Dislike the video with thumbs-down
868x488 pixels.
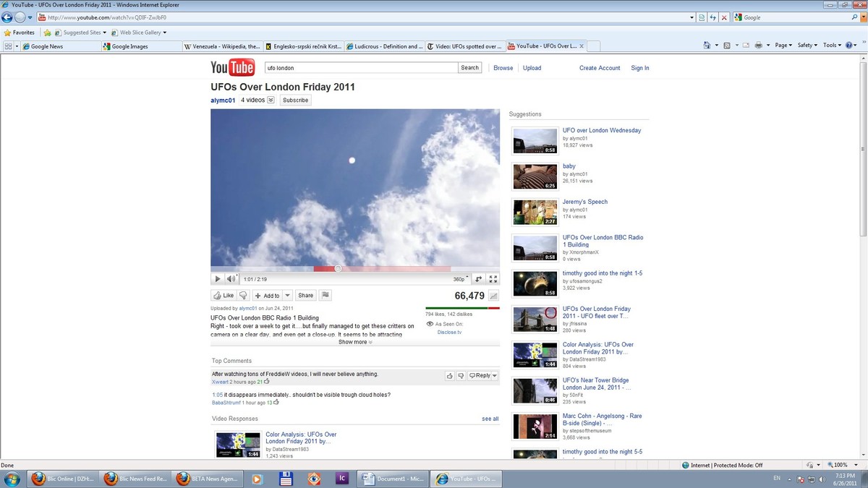(x=242, y=295)
